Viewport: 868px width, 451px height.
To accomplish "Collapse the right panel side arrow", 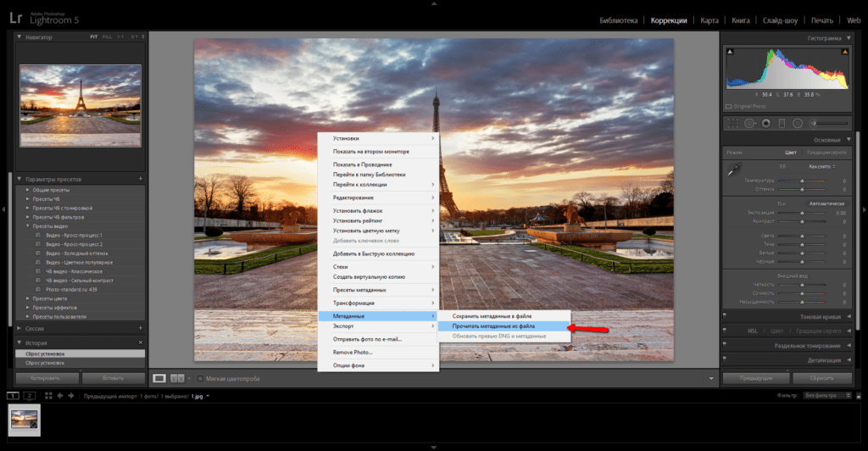I will tap(864, 209).
